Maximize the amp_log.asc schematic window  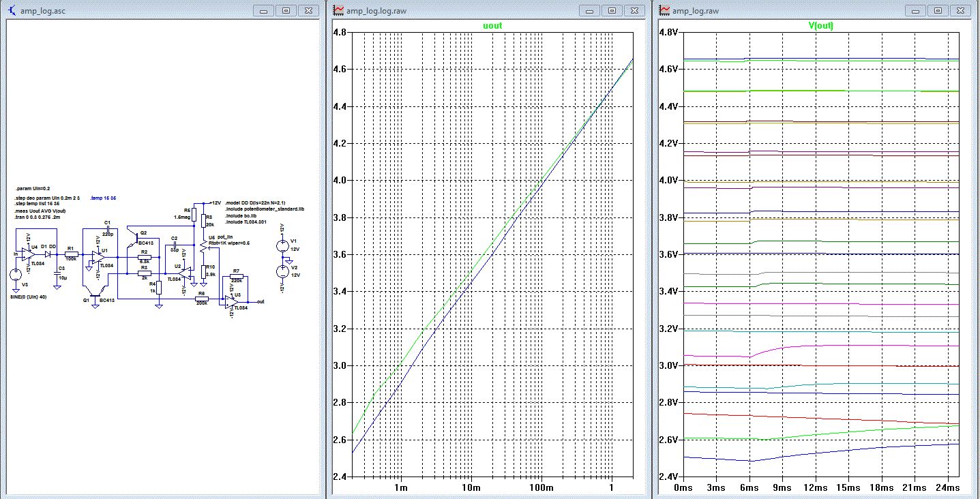286,10
